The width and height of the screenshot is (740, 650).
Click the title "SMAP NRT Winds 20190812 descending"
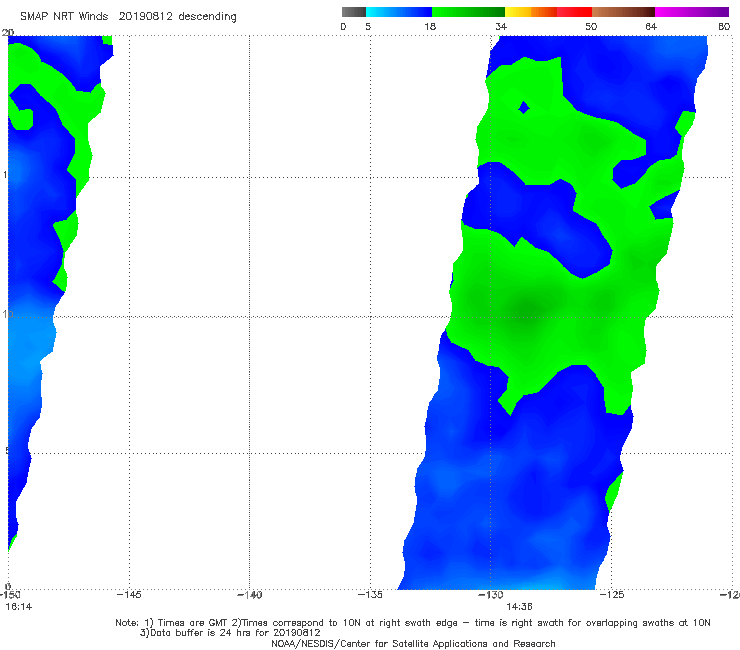pyautogui.click(x=128, y=16)
